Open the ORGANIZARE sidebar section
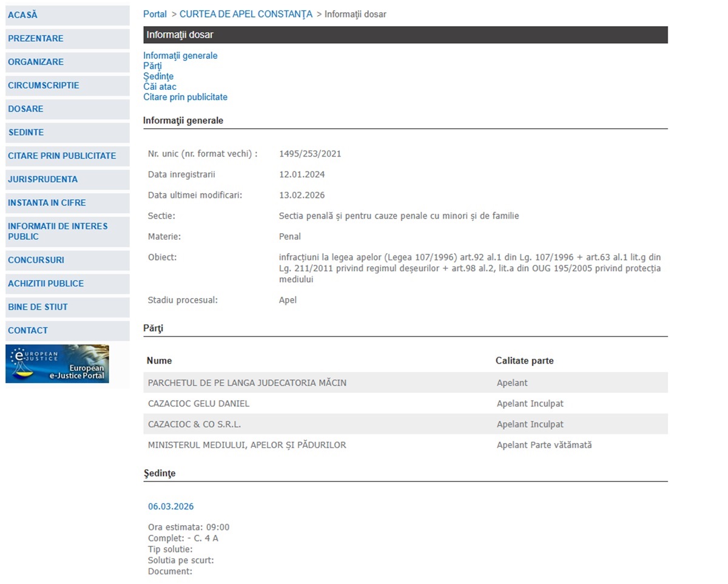 [x=67, y=62]
